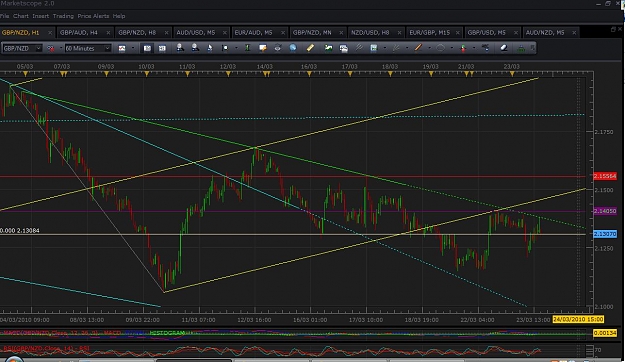Open the 60 Minutes timeframe dropdown
Screen dimensions: 625x362
[x=107, y=48]
